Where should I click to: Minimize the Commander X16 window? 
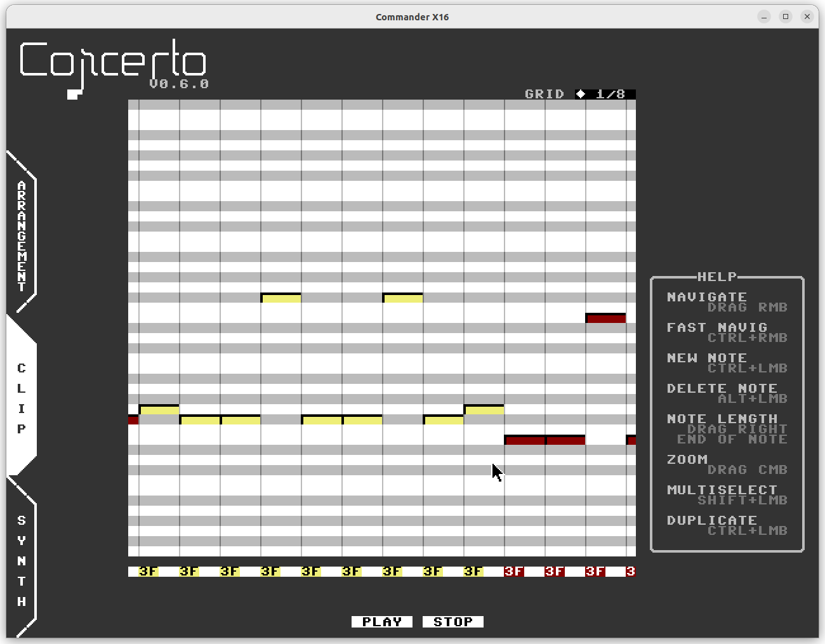764,16
